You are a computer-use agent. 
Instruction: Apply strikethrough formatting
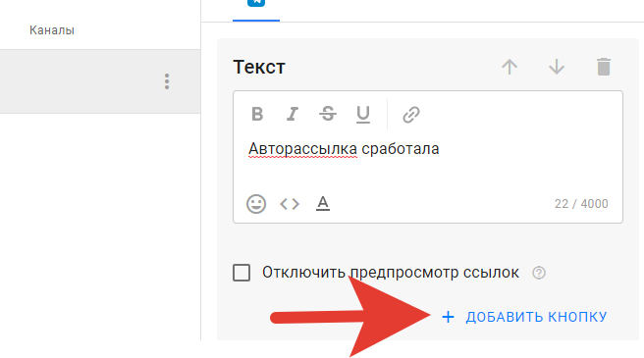[x=328, y=114]
